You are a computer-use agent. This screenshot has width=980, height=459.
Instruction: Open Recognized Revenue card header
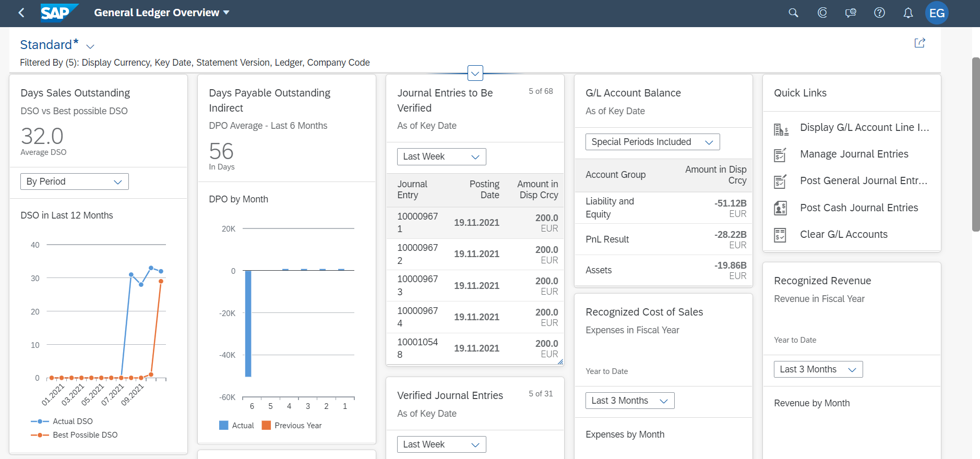[852, 309]
